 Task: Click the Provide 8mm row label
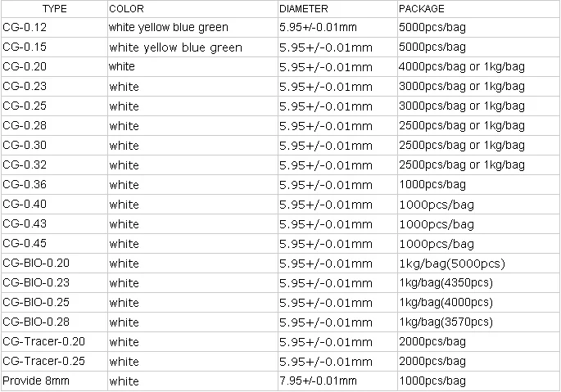tap(32, 381)
